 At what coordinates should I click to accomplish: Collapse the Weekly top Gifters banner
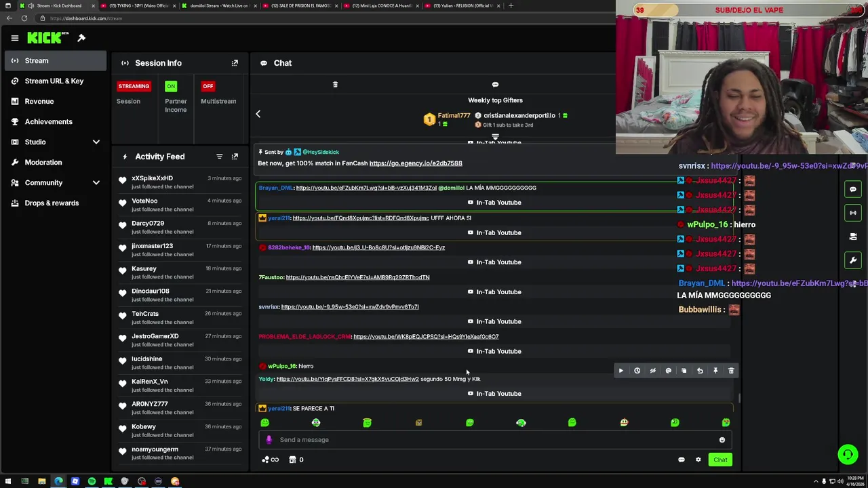click(495, 137)
